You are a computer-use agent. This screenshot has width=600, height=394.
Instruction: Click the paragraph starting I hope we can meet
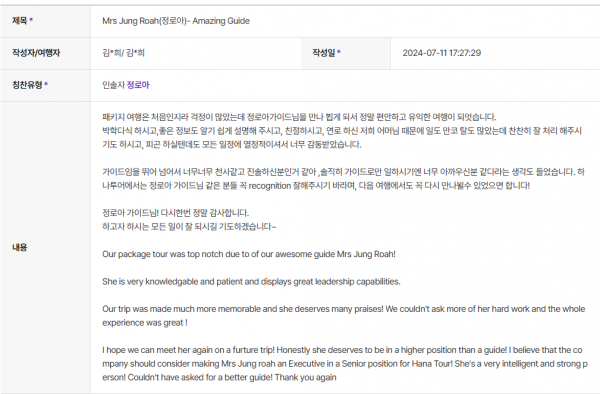345,363
